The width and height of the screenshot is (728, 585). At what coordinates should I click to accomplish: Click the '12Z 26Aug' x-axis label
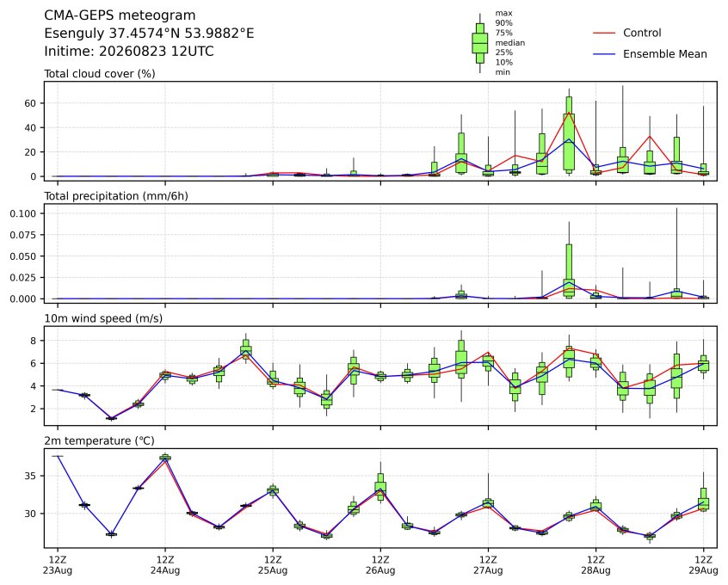tap(380, 565)
